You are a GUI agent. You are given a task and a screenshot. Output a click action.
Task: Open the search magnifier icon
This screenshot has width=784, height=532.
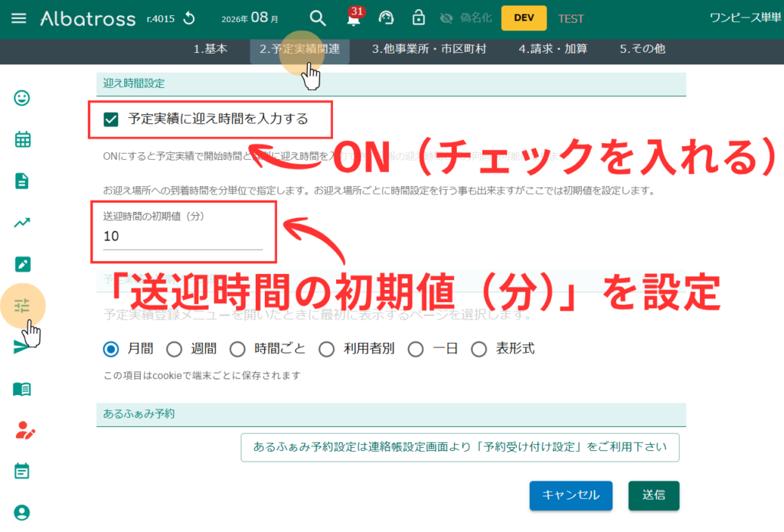(x=318, y=18)
